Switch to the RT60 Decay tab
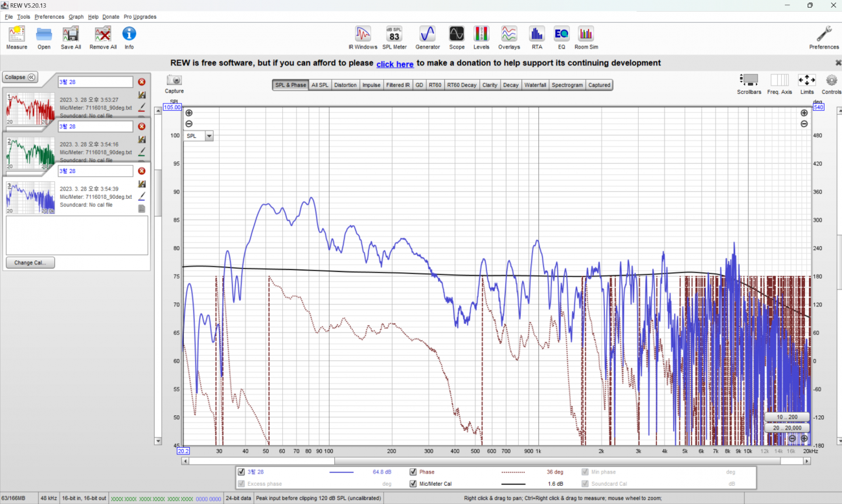The height and width of the screenshot is (504, 842). (461, 85)
